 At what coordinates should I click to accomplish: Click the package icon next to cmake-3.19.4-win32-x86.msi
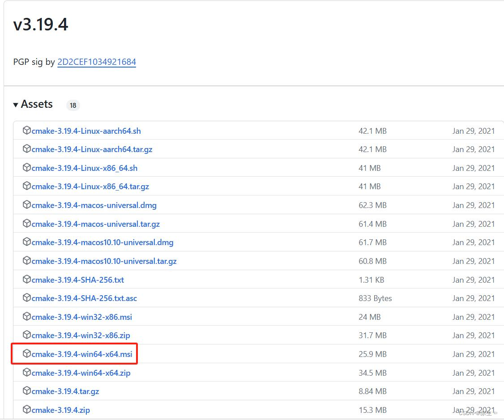[27, 317]
